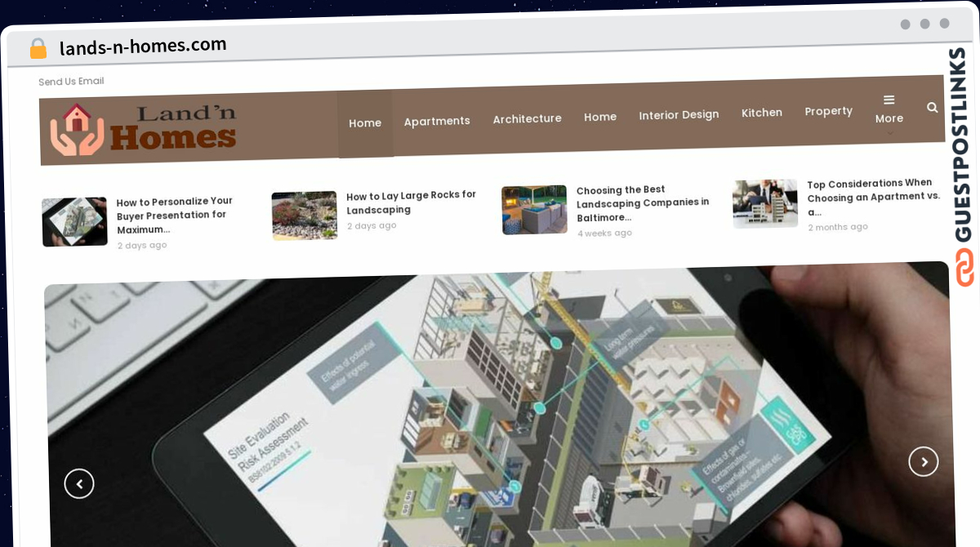Viewport: 980px width, 547px height.
Task: Click the Land'n Homes logo
Action: click(144, 130)
